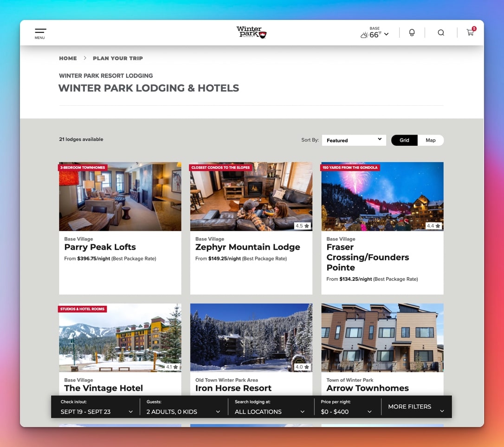Click the Parry Peak Lofts photo
Screen dimensions: 504x447
(x=120, y=196)
